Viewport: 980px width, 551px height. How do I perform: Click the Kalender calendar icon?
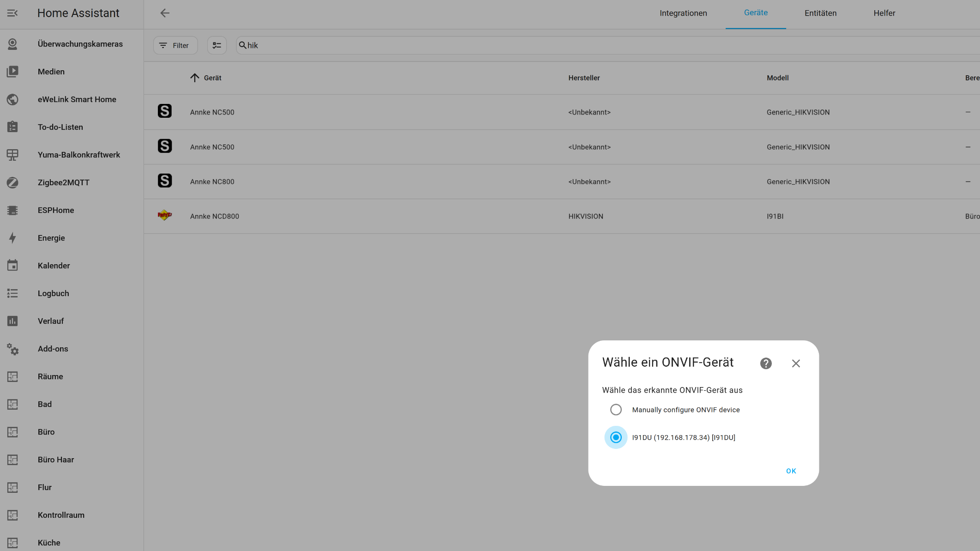point(12,266)
